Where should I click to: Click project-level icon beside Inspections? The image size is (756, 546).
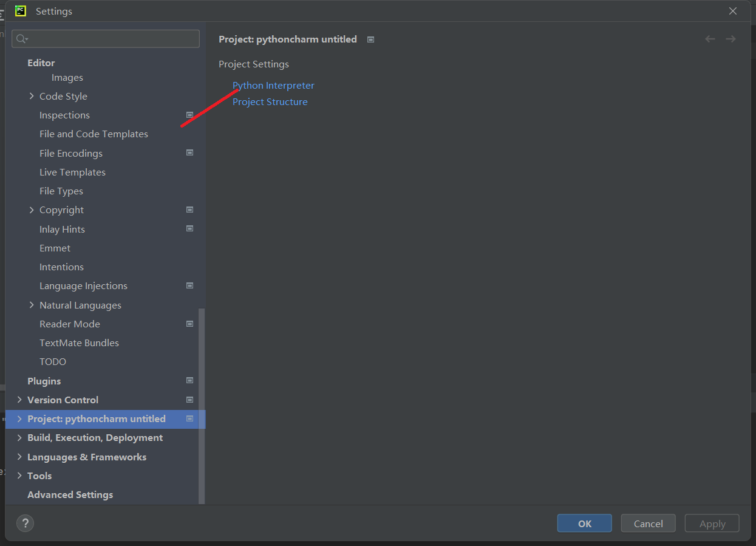click(189, 114)
